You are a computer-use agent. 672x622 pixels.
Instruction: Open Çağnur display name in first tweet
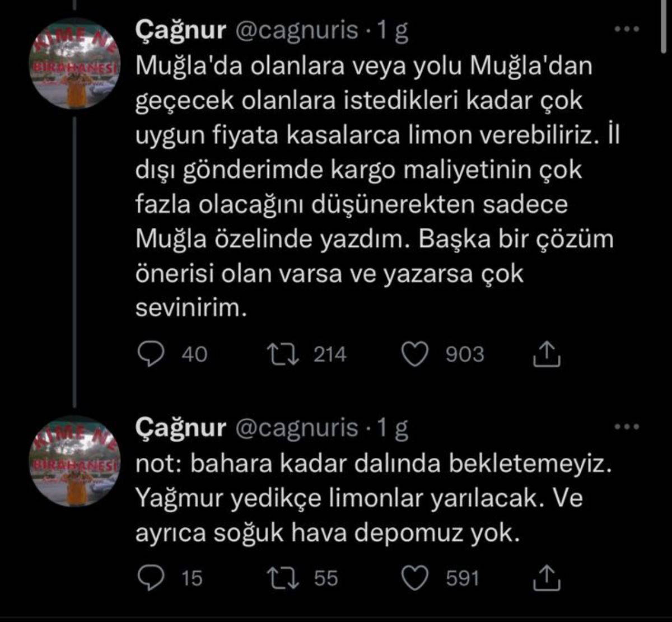click(x=180, y=31)
